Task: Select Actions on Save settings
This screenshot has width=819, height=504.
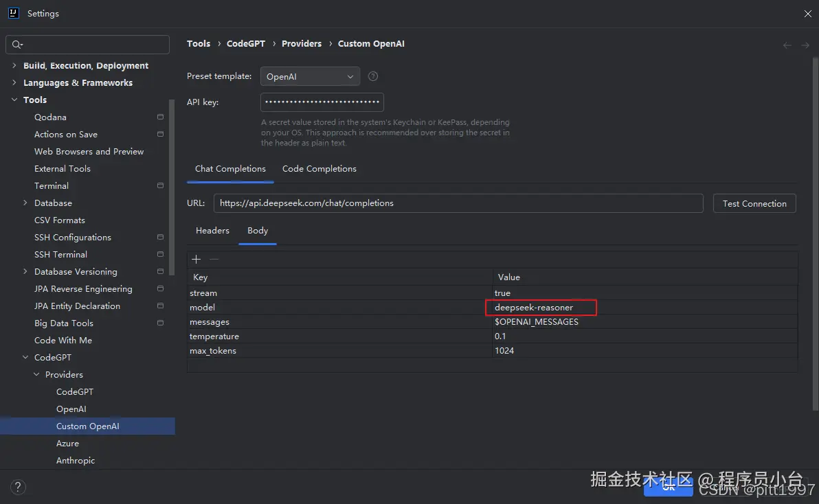Action: 66,134
